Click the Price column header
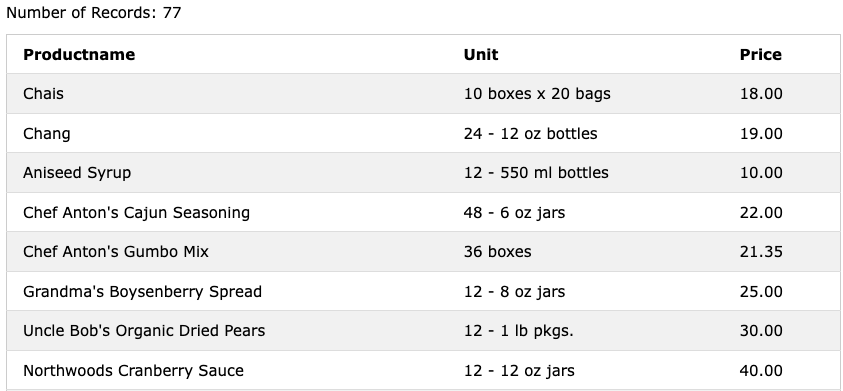Screen dimensions: 843x391 coord(760,55)
